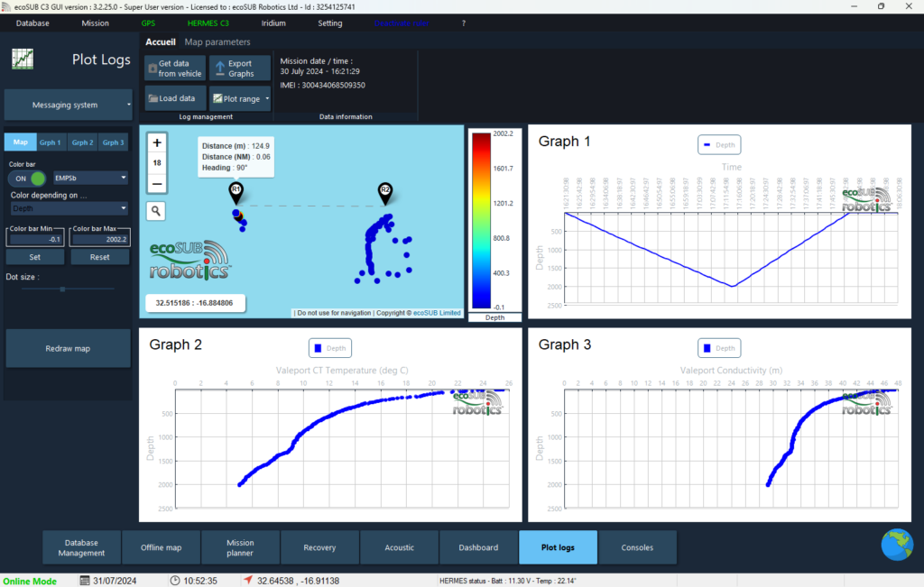Click the Export Graphs button
This screenshot has width=924, height=587.
click(233, 69)
